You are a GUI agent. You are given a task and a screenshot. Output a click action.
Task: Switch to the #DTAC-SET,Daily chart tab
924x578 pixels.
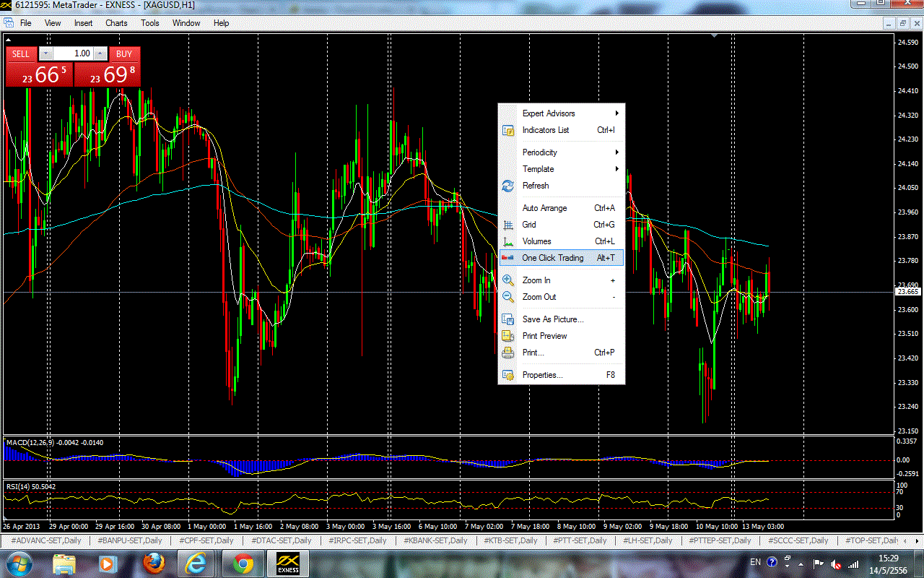point(281,540)
